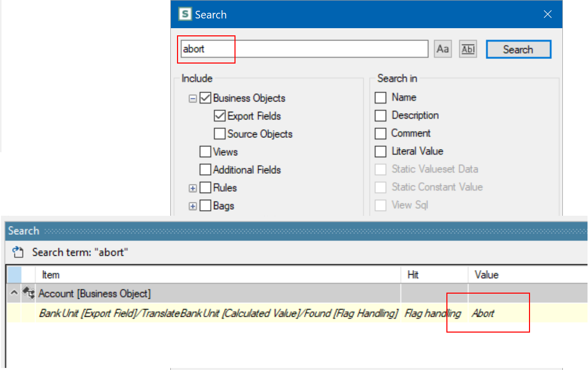Expand the Rules tree node
The width and height of the screenshot is (588, 370).
click(x=192, y=188)
